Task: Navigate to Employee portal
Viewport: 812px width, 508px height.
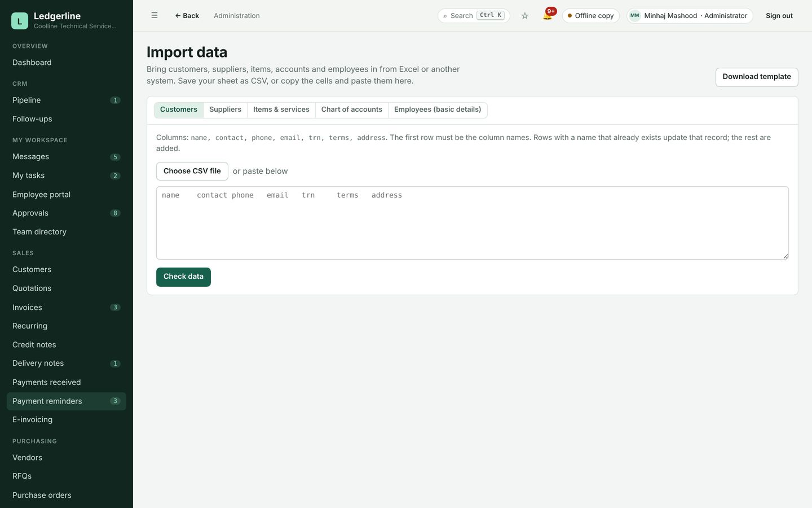Action: (x=67, y=195)
